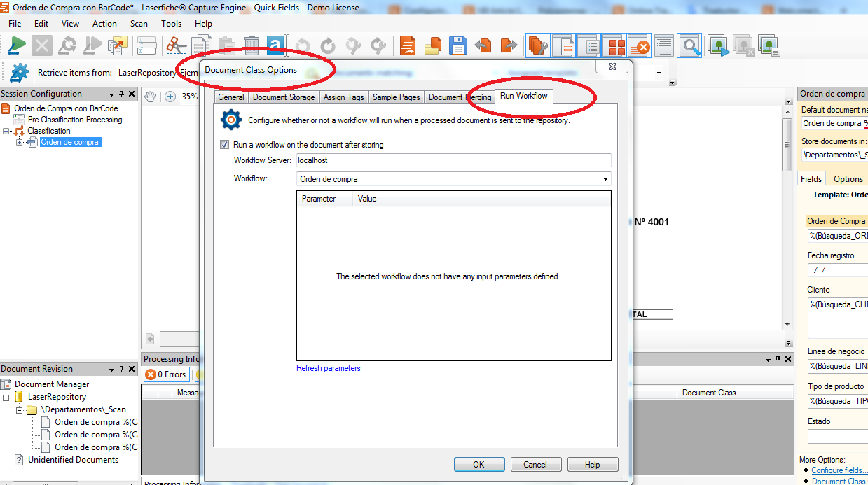Screen dimensions: 868x485
Task: Click the image with document overlay icon
Action: (769, 46)
